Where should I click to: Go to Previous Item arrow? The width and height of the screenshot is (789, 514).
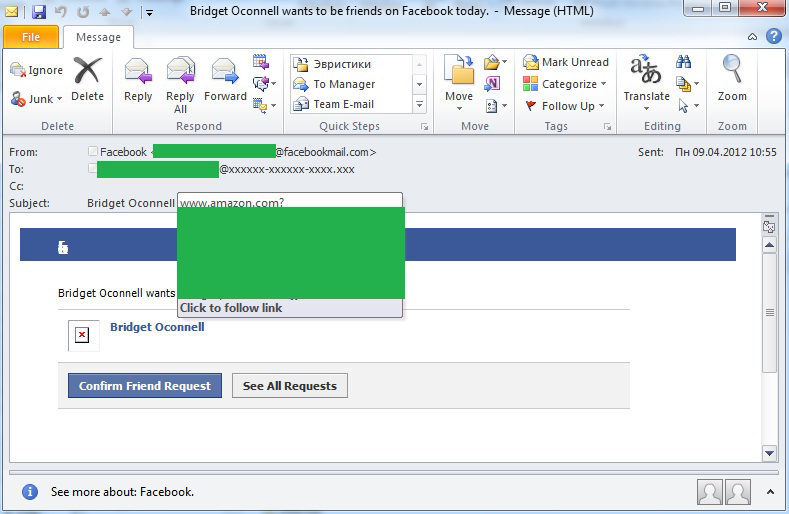click(105, 12)
